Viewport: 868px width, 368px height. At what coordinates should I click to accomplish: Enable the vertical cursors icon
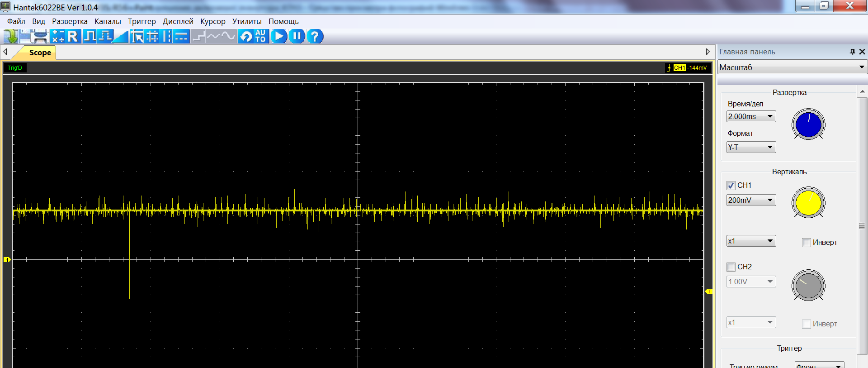pyautogui.click(x=167, y=36)
